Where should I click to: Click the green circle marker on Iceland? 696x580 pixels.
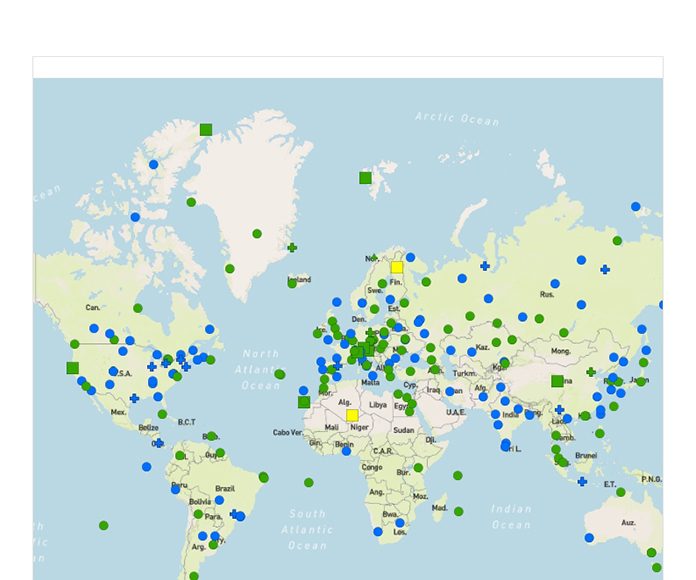click(292, 283)
